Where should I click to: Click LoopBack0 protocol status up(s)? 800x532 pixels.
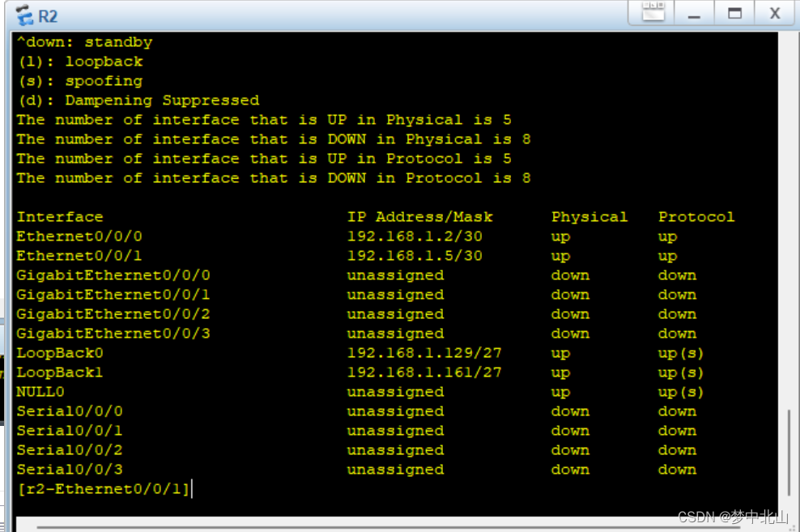(x=681, y=353)
